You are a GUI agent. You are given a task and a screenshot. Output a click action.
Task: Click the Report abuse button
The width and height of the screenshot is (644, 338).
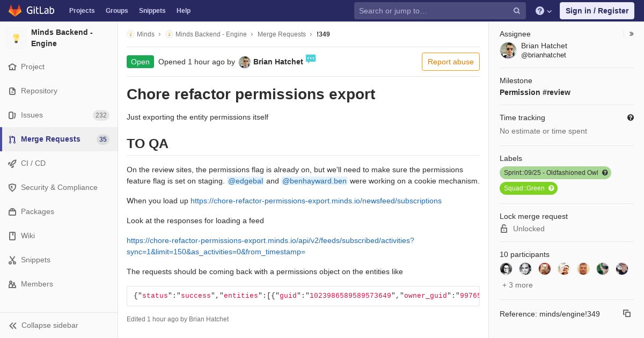(451, 62)
